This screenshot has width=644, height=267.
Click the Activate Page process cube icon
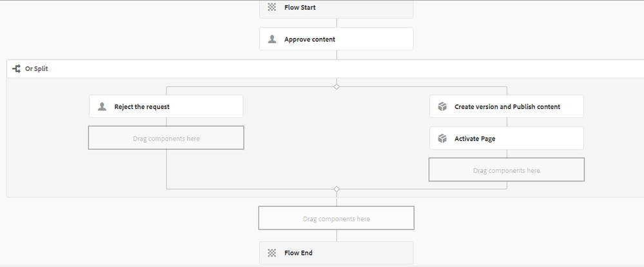442,139
